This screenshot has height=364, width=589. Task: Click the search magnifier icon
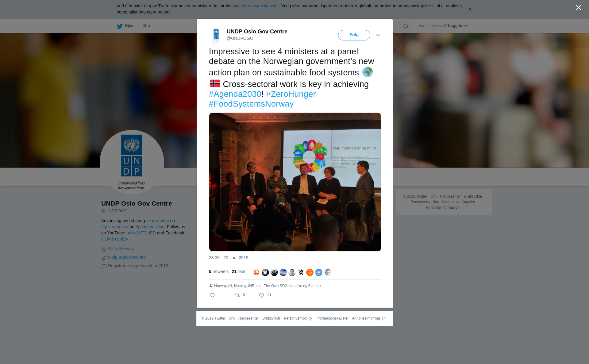click(x=406, y=26)
